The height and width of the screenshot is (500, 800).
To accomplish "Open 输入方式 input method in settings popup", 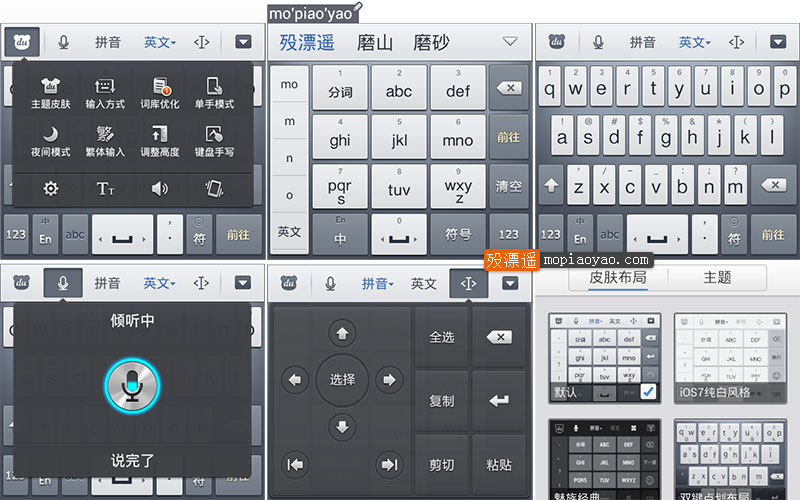I will 105,93.
